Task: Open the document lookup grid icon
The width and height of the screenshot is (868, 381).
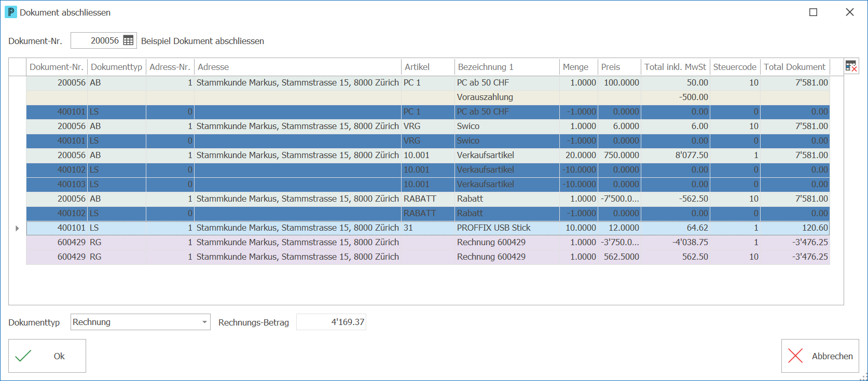Action: click(x=128, y=40)
